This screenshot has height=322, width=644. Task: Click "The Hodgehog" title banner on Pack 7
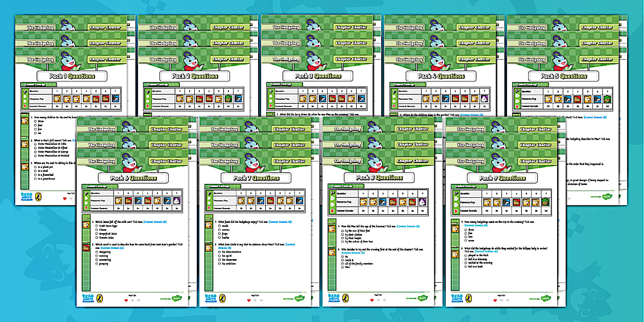coord(223,162)
